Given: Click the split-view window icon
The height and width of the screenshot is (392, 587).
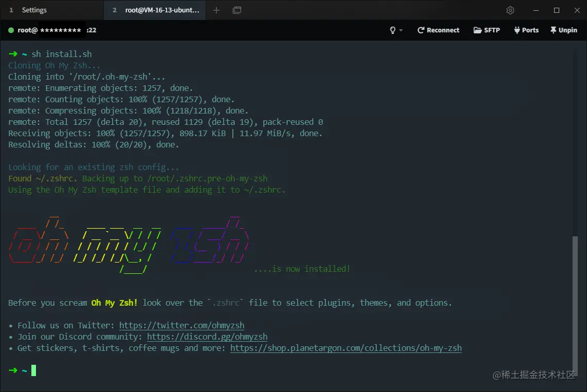Looking at the screenshot, I should point(237,10).
